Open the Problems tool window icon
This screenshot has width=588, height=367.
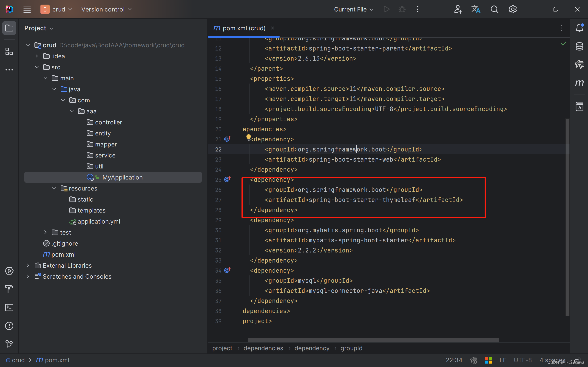9,326
